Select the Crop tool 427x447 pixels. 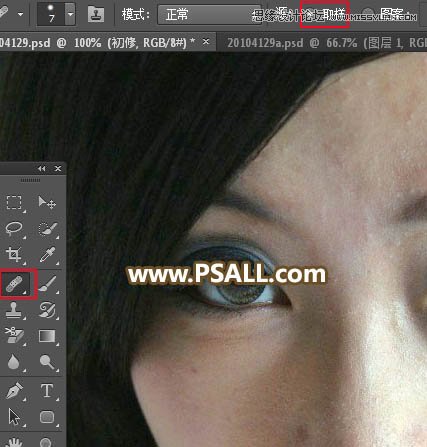[x=14, y=254]
